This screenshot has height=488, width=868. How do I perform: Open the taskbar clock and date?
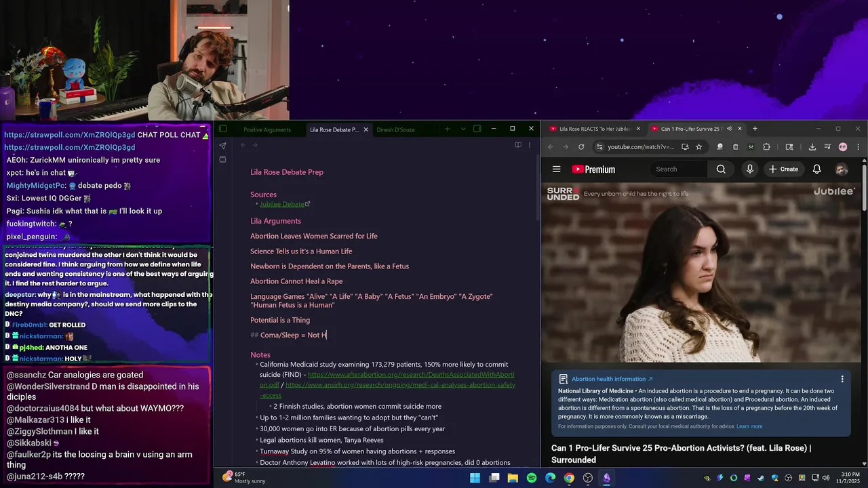848,478
